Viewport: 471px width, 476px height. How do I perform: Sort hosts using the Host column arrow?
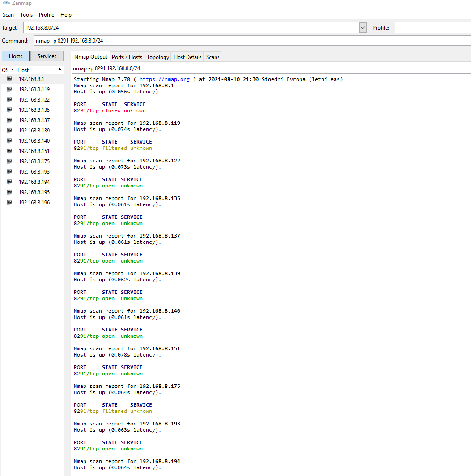[59, 70]
